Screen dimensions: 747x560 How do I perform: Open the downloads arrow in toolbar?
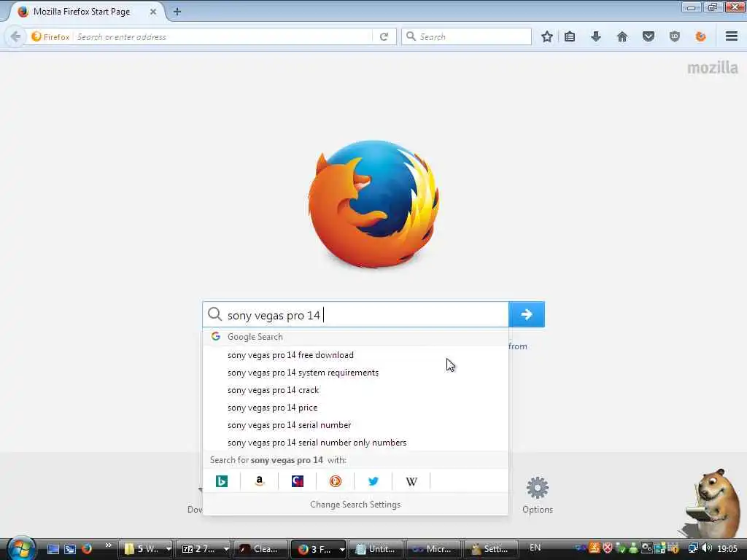tap(595, 36)
